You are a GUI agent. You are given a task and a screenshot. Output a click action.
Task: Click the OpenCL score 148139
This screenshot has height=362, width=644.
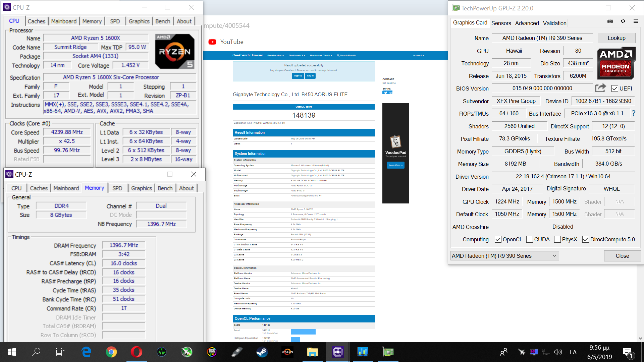click(x=304, y=115)
